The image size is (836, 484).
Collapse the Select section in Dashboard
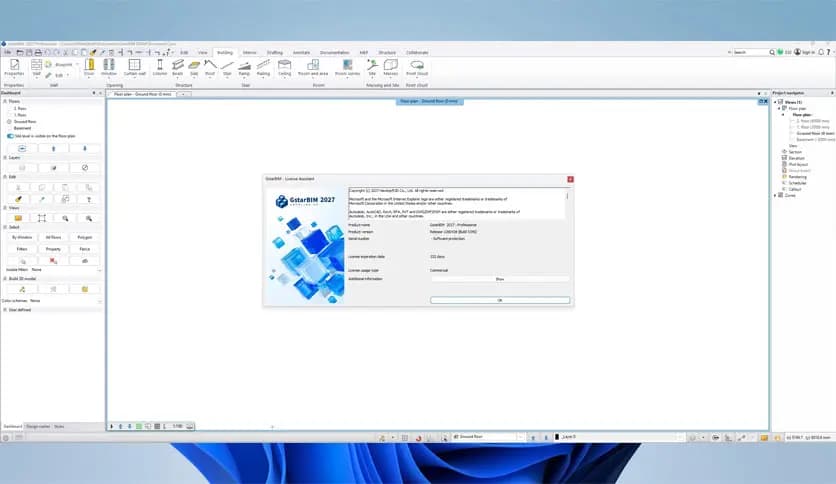(5, 227)
